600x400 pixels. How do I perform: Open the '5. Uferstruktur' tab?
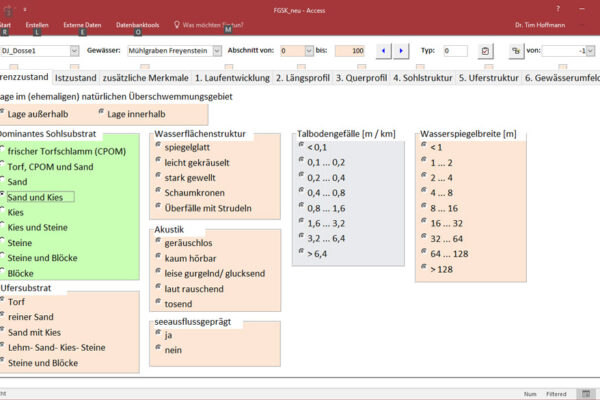(489, 78)
